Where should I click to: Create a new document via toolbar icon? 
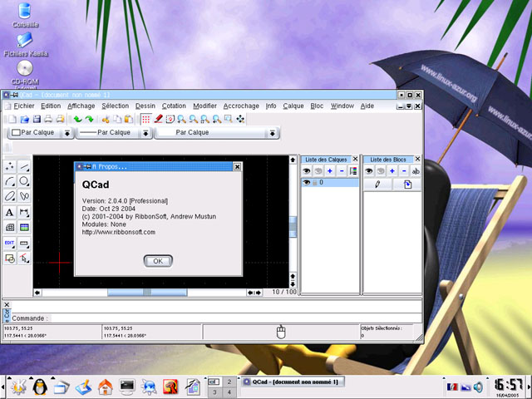tap(12, 119)
